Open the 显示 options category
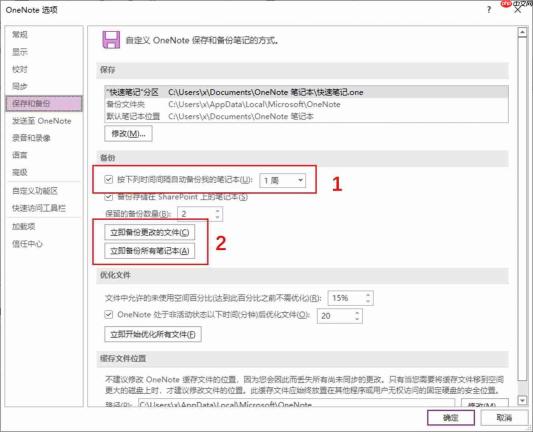 click(20, 52)
